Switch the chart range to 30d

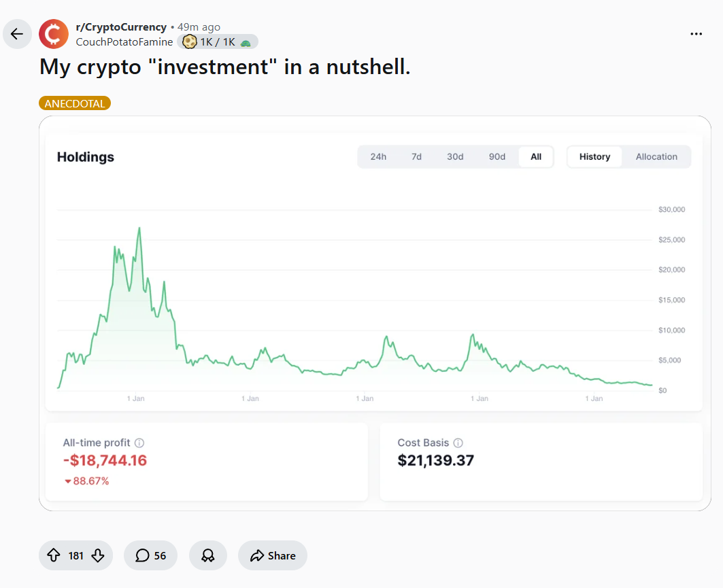[455, 156]
